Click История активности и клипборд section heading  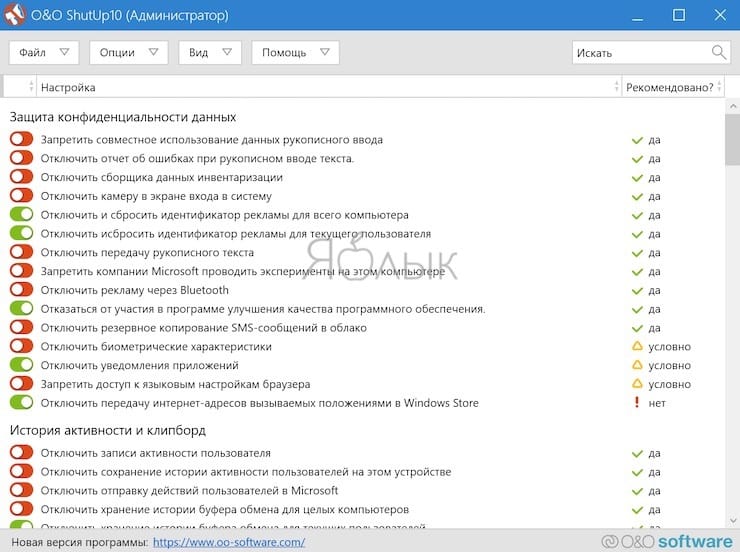point(108,430)
